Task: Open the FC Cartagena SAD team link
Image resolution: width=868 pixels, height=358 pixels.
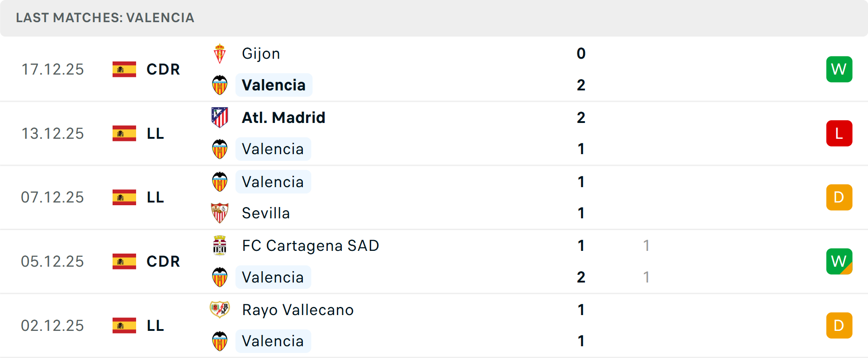Action: [x=310, y=245]
